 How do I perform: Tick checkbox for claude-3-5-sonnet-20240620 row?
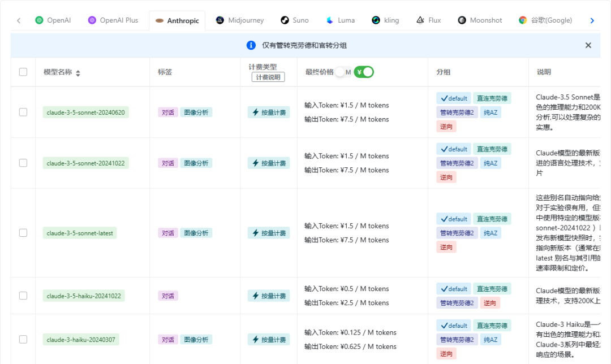pos(23,112)
